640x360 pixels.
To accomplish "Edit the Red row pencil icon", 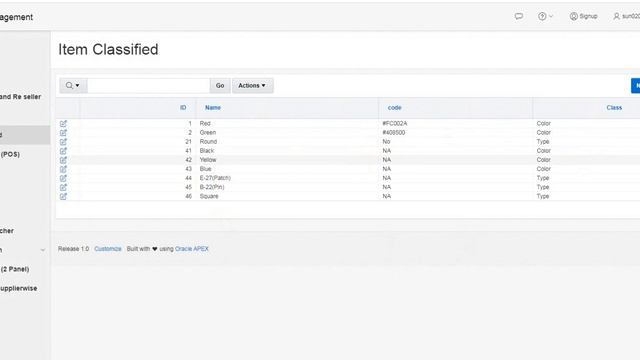I will tap(63, 123).
